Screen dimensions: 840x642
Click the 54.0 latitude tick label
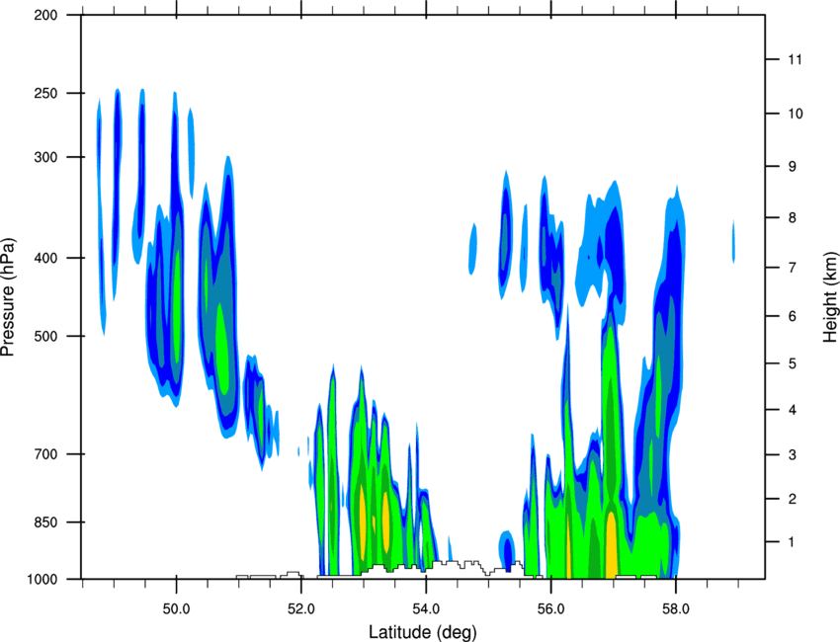point(426,609)
